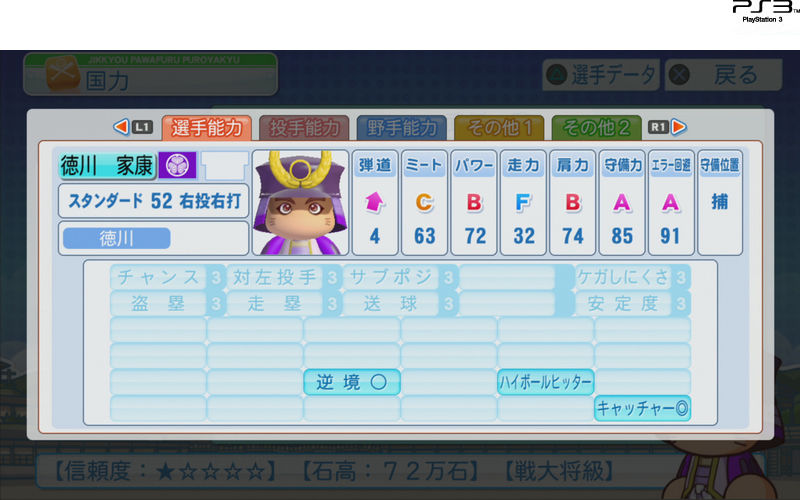Click the green triangle icon on 選手データ

pos(557,75)
